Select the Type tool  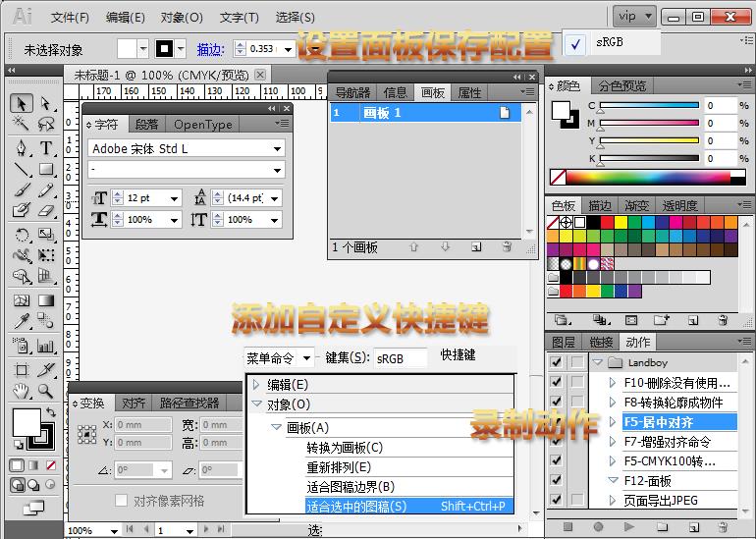(46, 147)
